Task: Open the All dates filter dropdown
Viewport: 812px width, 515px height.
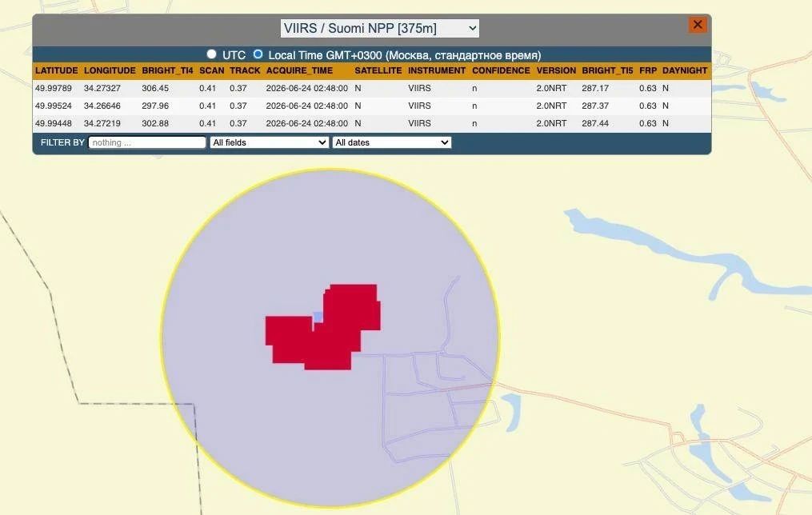Action: click(391, 142)
